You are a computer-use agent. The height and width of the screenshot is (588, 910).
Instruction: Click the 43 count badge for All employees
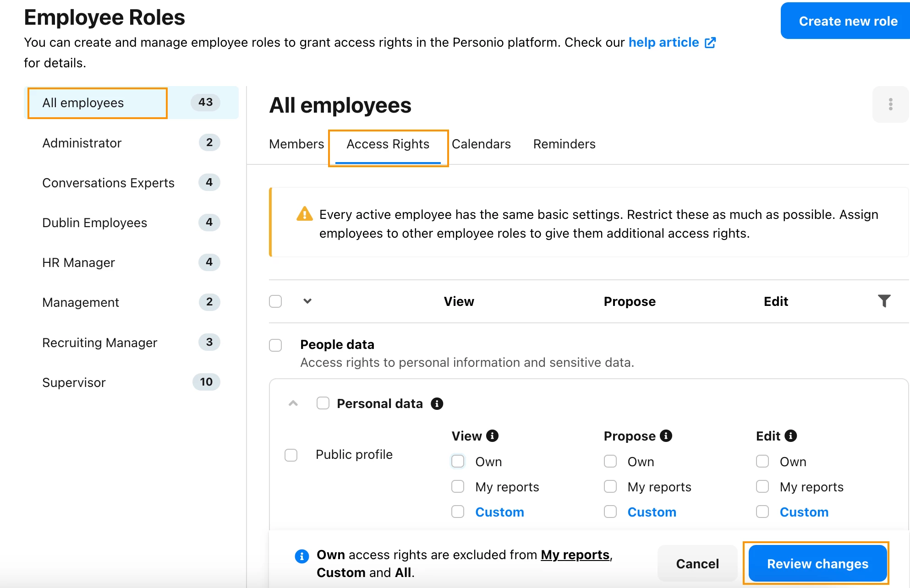point(205,102)
